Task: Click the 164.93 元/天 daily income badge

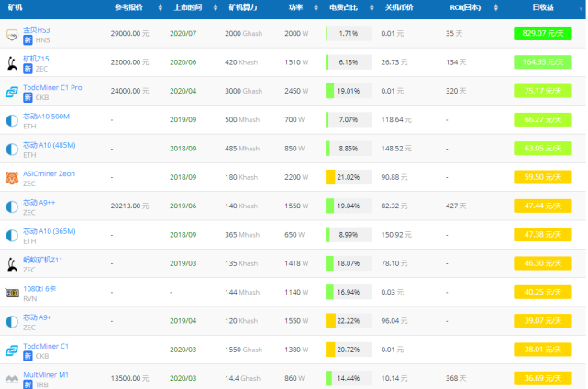Action: click(543, 62)
